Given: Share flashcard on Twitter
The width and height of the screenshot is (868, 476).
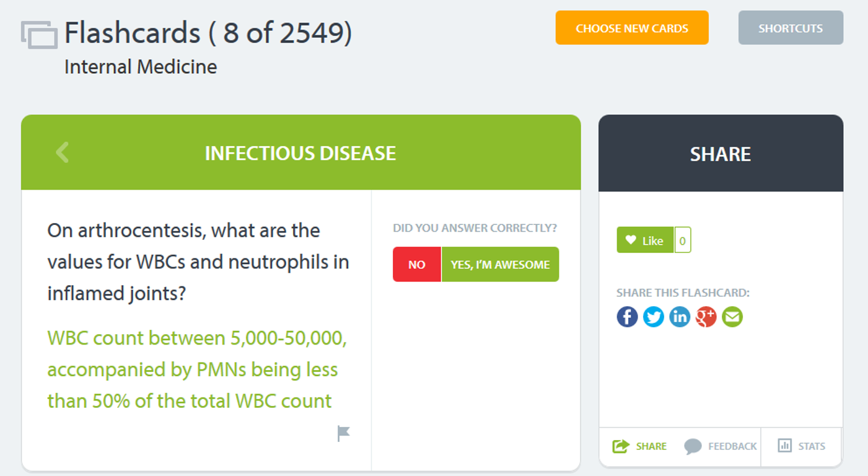Looking at the screenshot, I should pos(653,317).
